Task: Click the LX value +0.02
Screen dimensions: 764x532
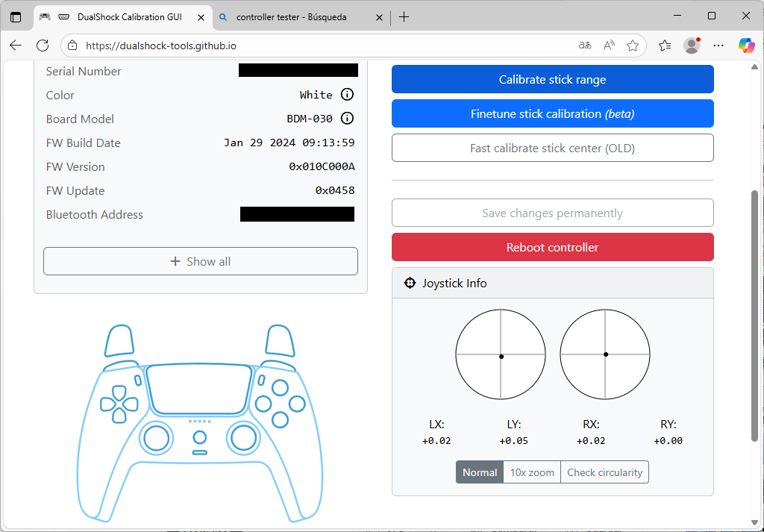Action: point(436,441)
